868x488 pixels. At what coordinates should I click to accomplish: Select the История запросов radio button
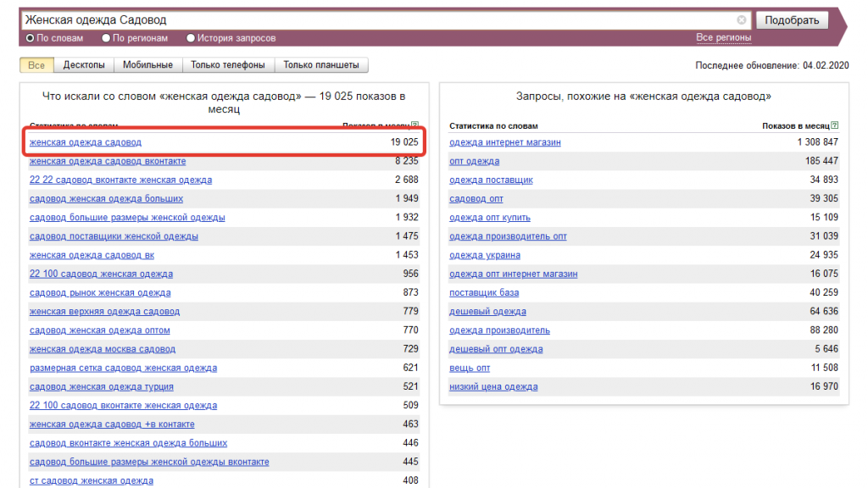tap(191, 38)
